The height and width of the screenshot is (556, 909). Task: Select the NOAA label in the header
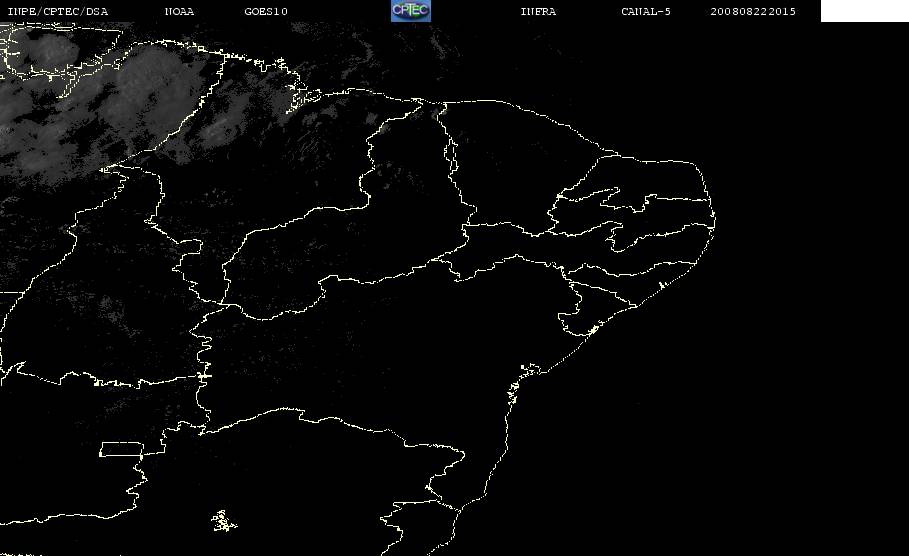click(179, 12)
